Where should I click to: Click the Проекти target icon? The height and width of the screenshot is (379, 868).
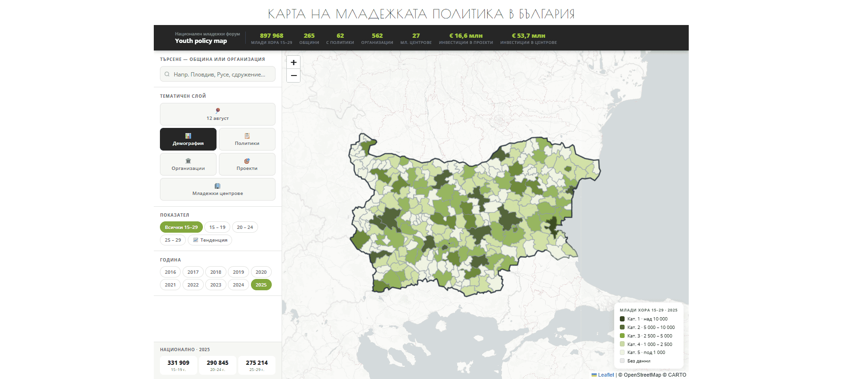coord(247,161)
